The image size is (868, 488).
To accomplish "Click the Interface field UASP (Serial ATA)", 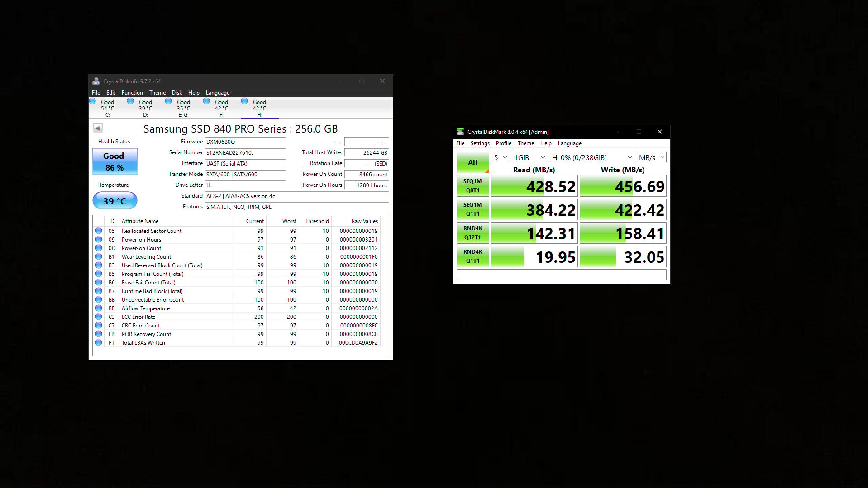I will [x=245, y=164].
